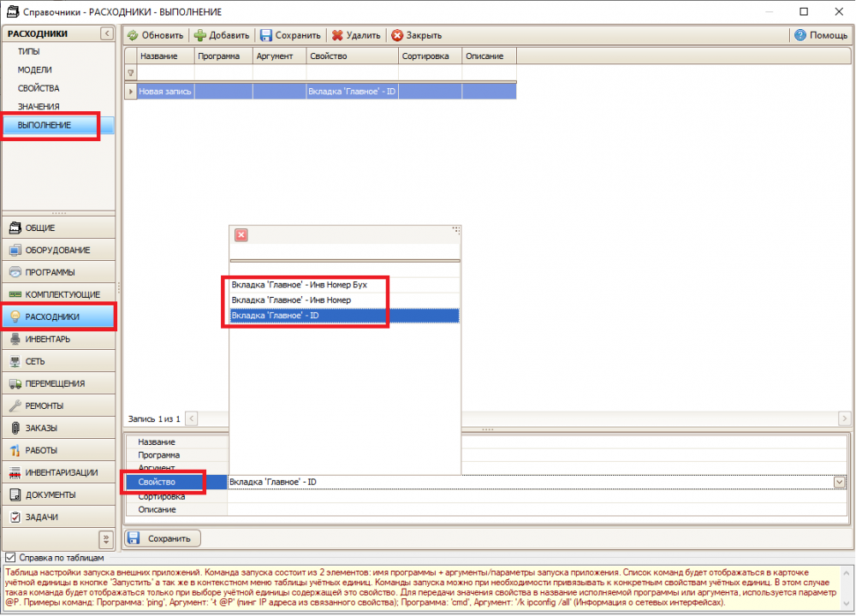Open the ИНВЕНТАРИЗАЦИИ barcode icon
This screenshot has width=856, height=616.
coord(15,473)
